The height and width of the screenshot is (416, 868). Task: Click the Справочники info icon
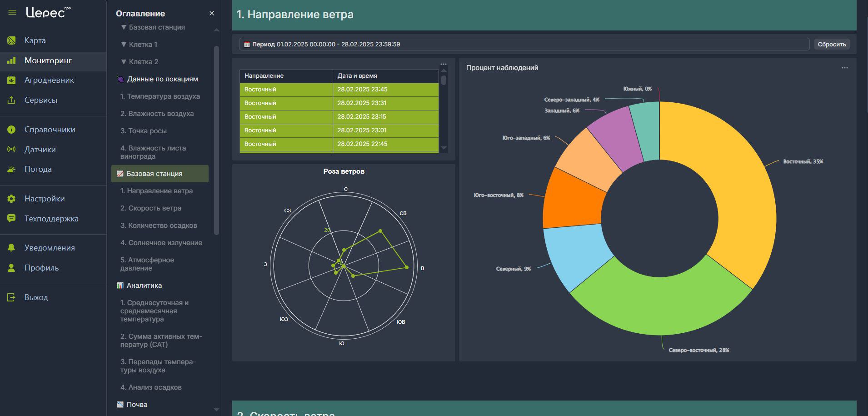tap(11, 130)
